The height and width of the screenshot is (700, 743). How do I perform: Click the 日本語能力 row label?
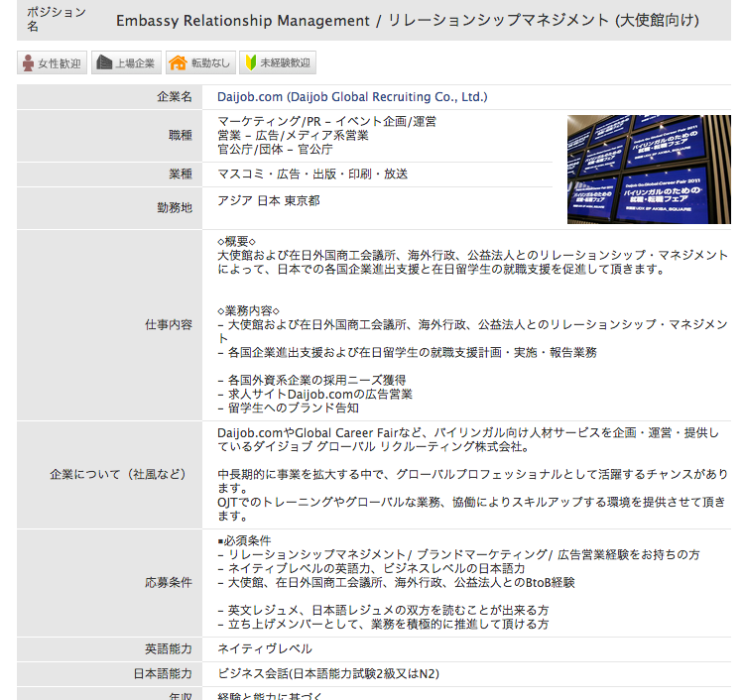point(163,673)
